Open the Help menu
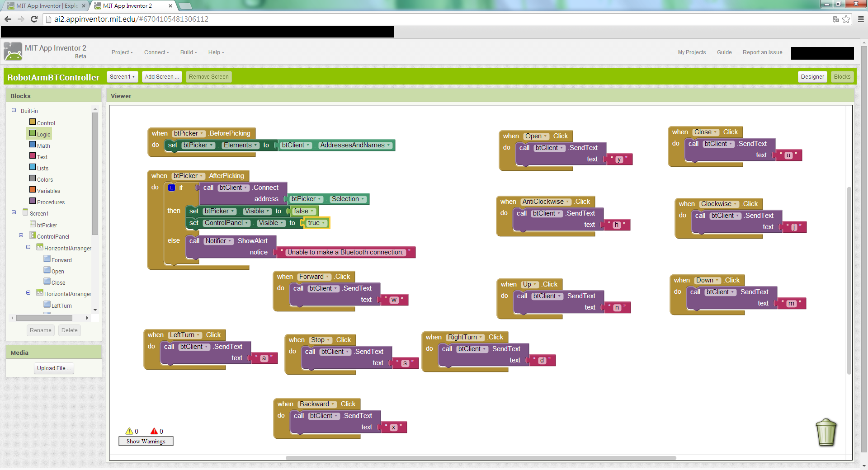Viewport: 868px width, 470px height. pyautogui.click(x=216, y=52)
